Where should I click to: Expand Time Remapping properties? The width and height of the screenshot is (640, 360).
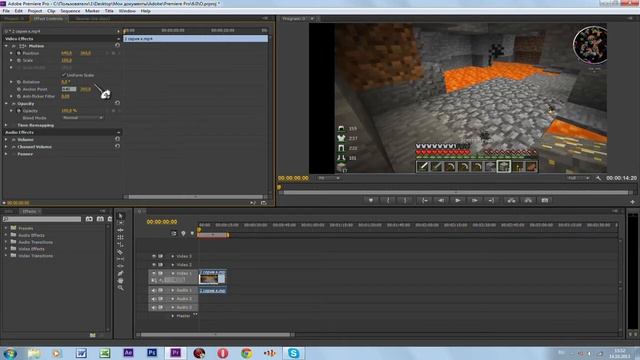pos(7,125)
